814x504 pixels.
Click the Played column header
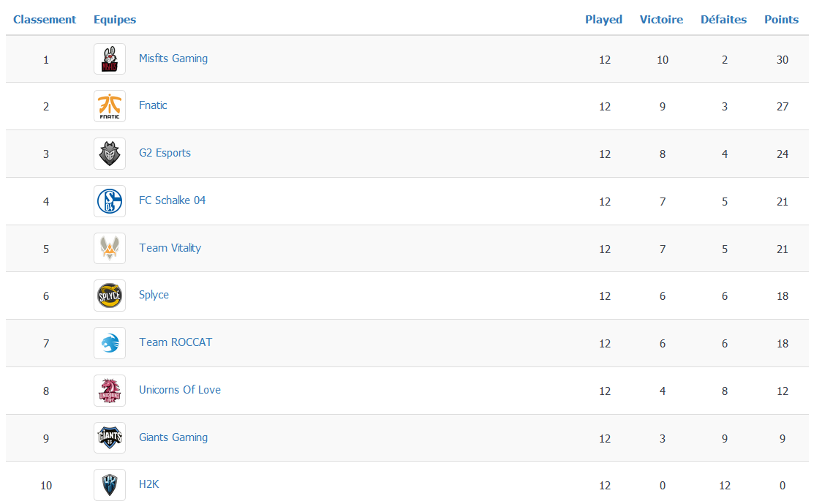603,20
